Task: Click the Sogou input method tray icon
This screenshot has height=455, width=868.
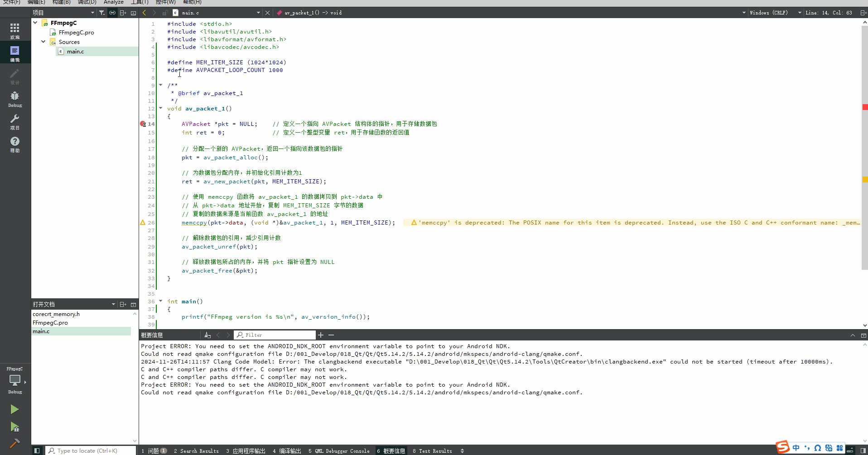Action: [782, 447]
